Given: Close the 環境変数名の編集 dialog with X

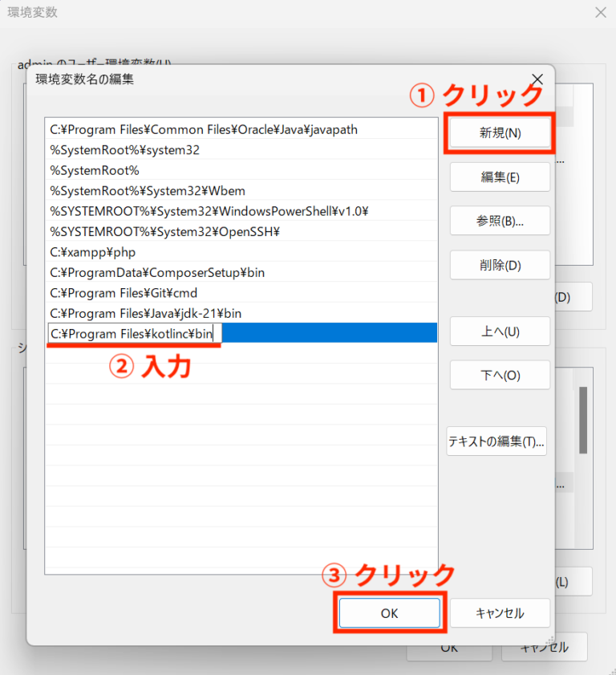Looking at the screenshot, I should click(537, 79).
